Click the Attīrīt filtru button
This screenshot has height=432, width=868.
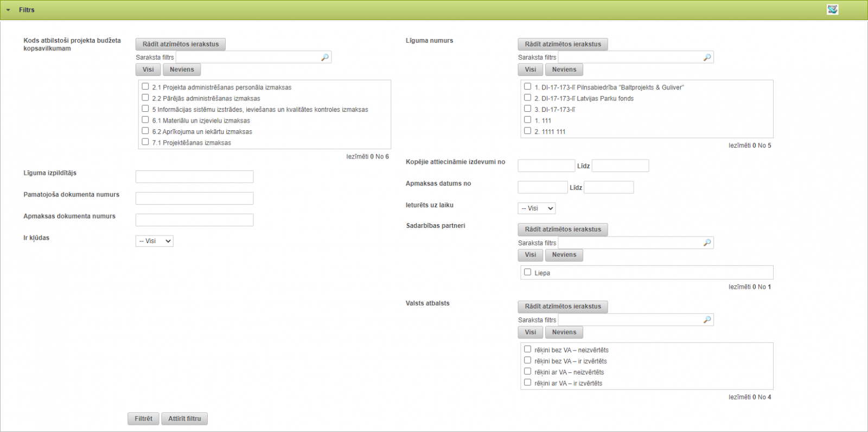click(184, 419)
